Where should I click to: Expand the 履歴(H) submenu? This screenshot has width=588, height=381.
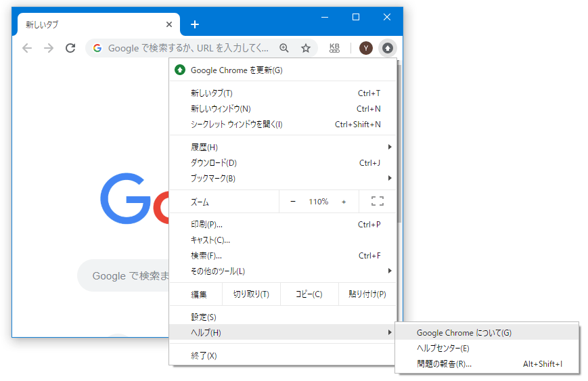[x=283, y=147]
